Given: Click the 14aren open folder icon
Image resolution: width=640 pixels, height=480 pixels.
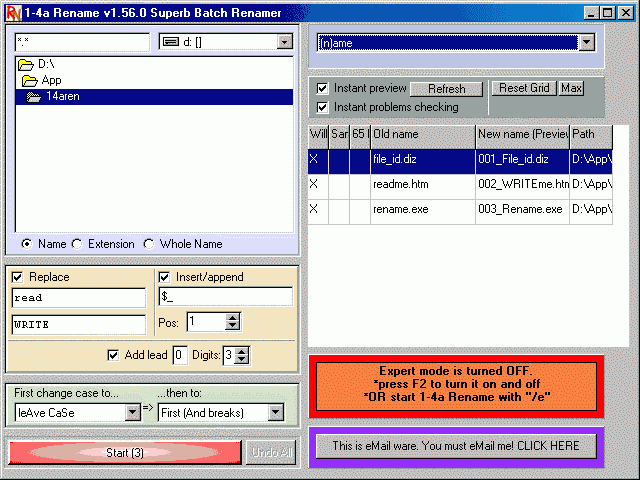Looking at the screenshot, I should pos(33,97).
